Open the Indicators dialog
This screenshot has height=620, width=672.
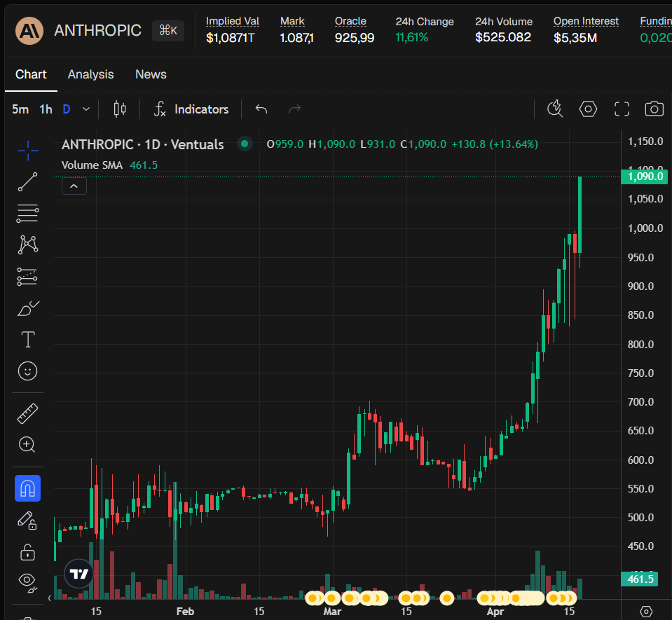(x=191, y=109)
